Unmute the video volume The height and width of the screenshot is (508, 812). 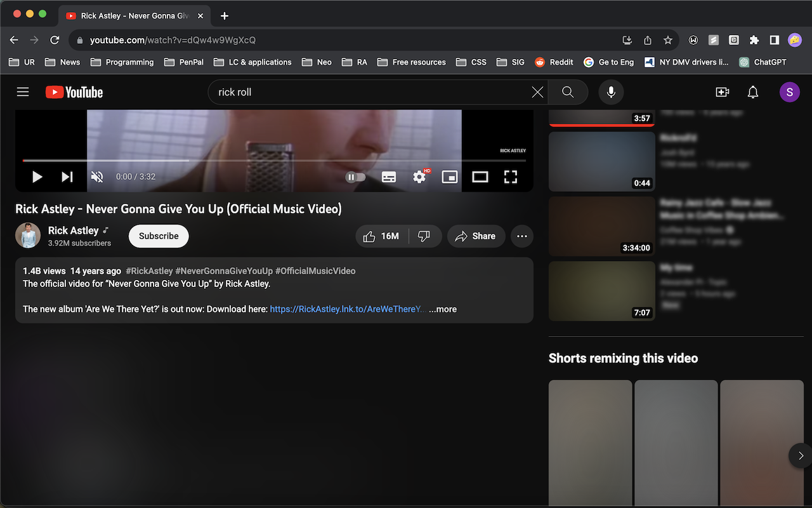click(x=97, y=177)
